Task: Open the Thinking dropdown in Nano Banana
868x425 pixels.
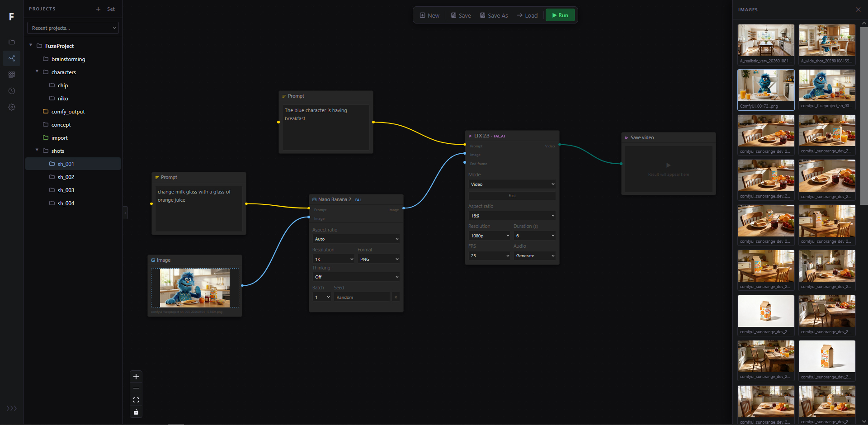Action: point(356,277)
